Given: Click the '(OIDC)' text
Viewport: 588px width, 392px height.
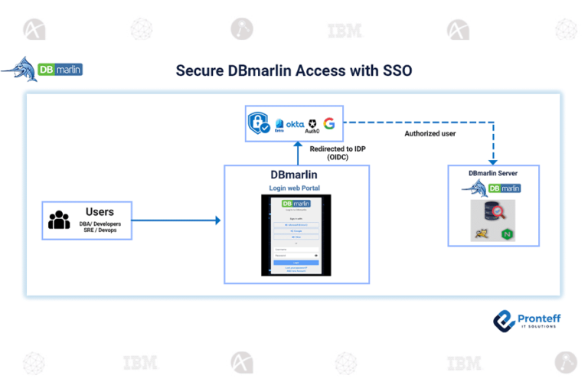Looking at the screenshot, I should coord(338,157).
